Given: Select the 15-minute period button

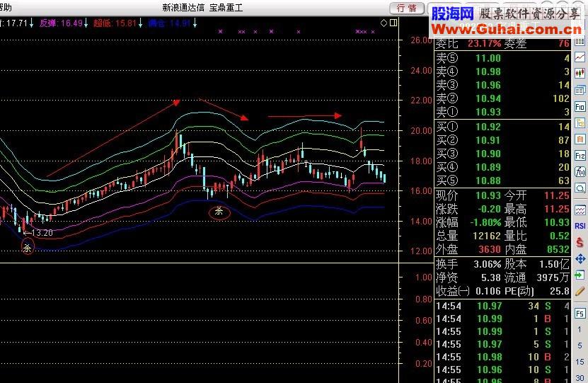Looking at the screenshot, I should 580,362.
